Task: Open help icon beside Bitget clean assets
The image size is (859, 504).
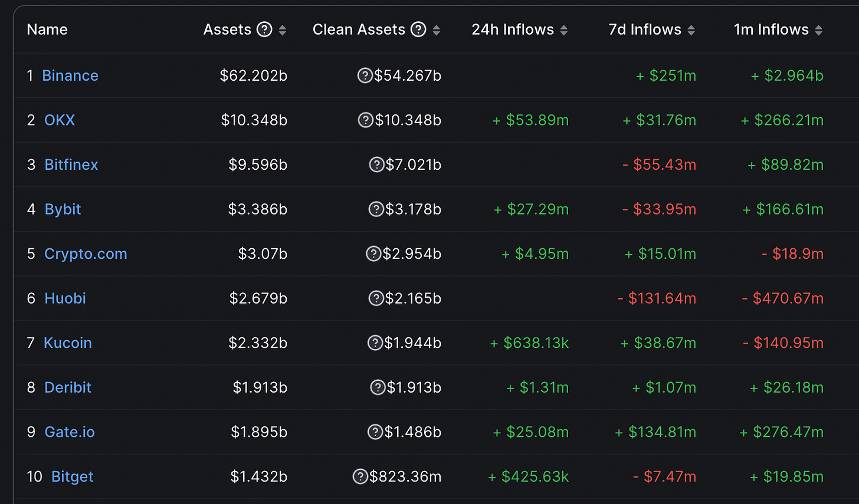Action: [360, 476]
